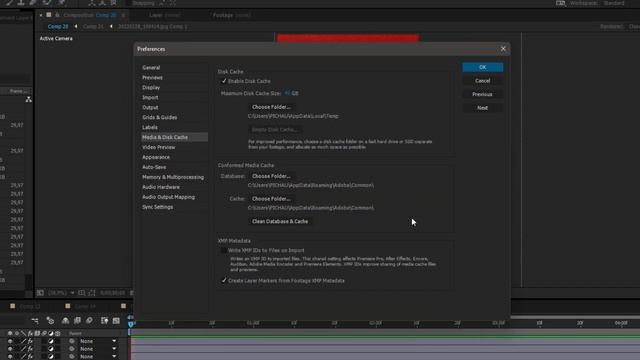Click quality switch of first timeline layer
Screen dimensions: 640x360
pos(24,341)
